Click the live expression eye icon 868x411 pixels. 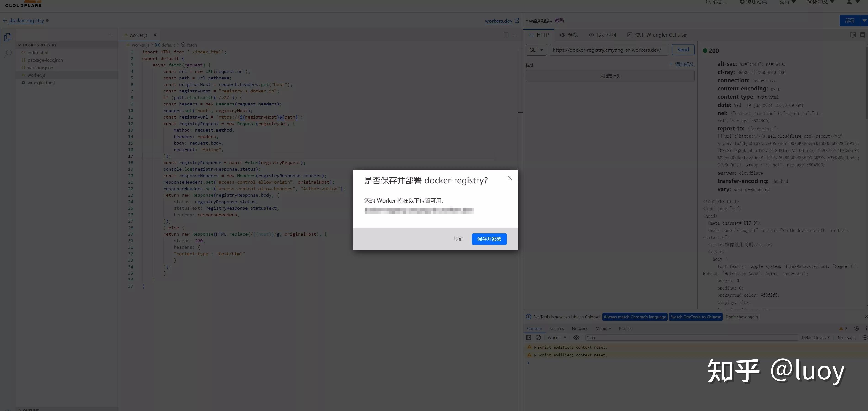(x=576, y=338)
